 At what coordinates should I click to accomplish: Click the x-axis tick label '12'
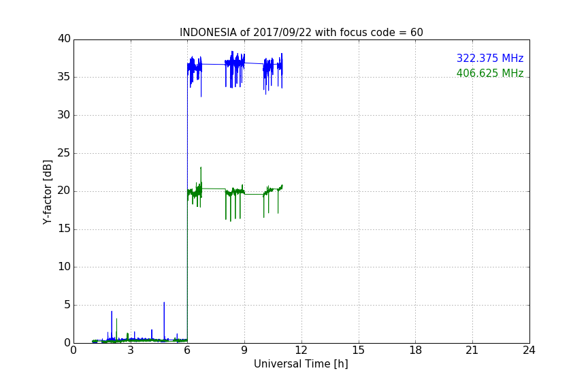301,350
